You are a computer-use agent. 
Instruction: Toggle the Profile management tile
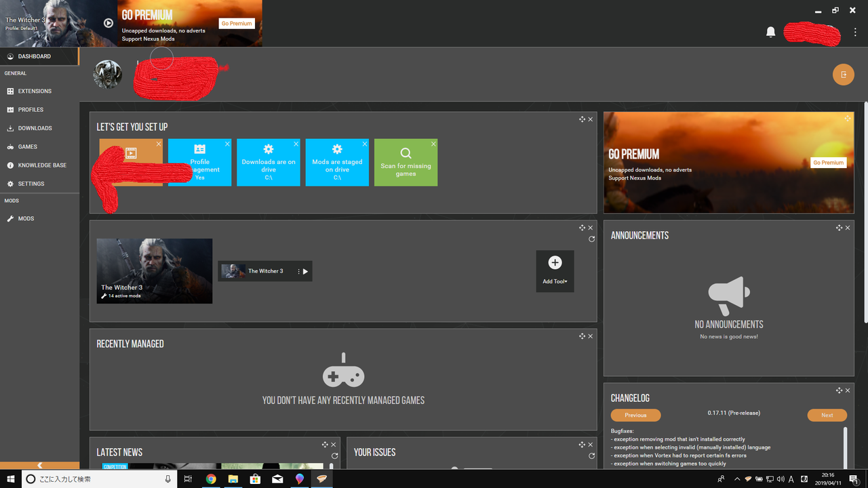pyautogui.click(x=199, y=163)
